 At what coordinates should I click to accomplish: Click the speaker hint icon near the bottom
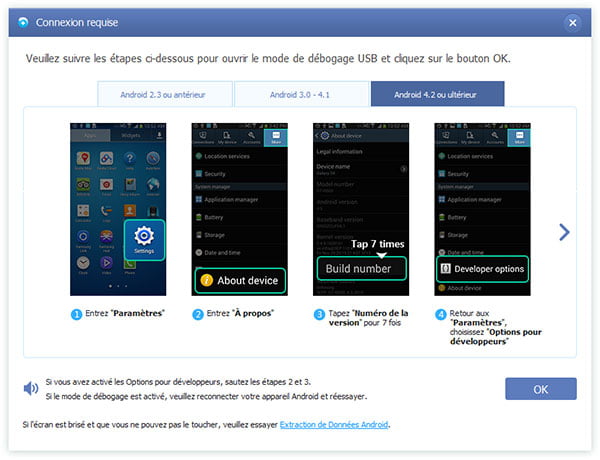31,388
